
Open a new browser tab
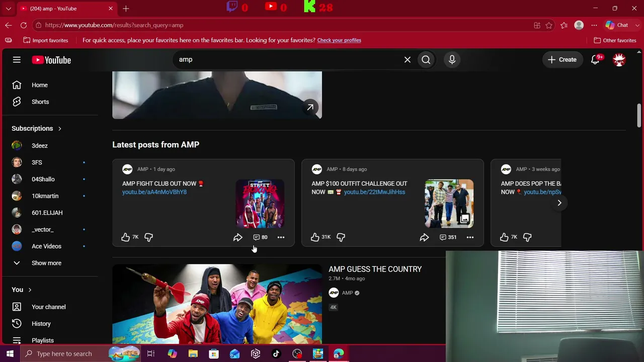[126, 9]
